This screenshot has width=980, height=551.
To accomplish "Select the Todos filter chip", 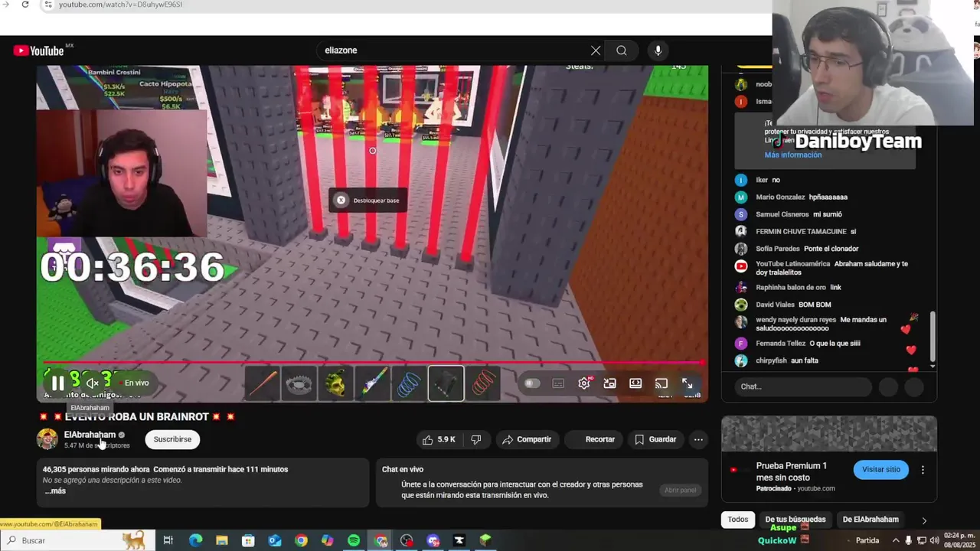I will click(738, 520).
